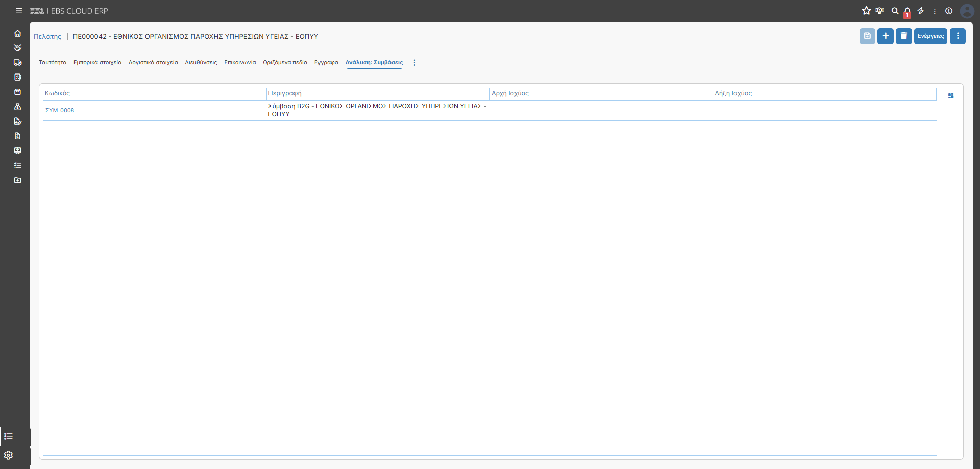The width and height of the screenshot is (980, 469).
Task: Open the hamburger main menu
Action: (19, 11)
